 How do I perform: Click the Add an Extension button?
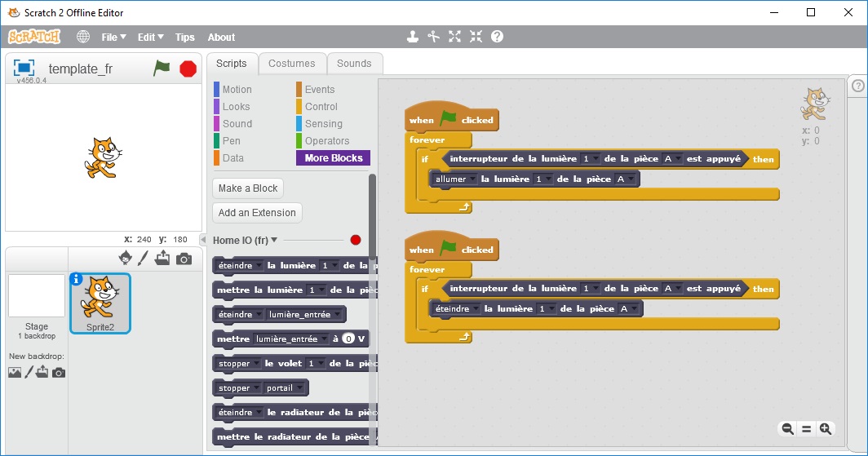pyautogui.click(x=257, y=213)
